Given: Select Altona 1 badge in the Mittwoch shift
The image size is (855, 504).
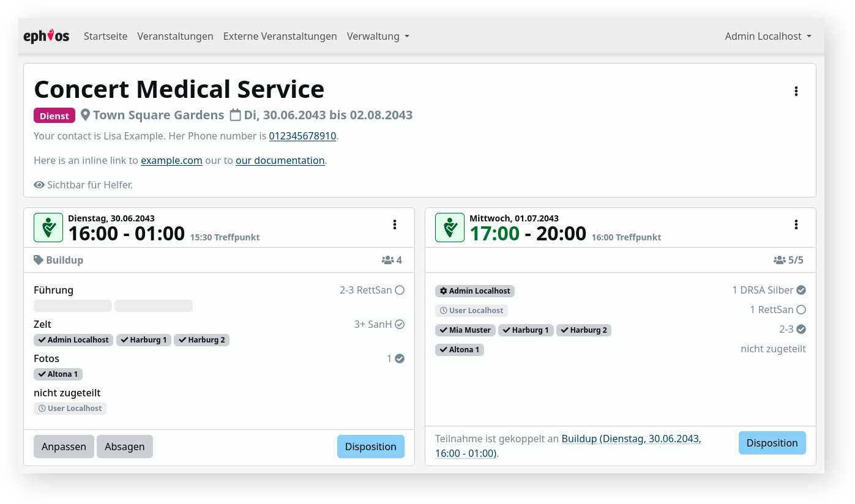Looking at the screenshot, I should click(x=460, y=350).
